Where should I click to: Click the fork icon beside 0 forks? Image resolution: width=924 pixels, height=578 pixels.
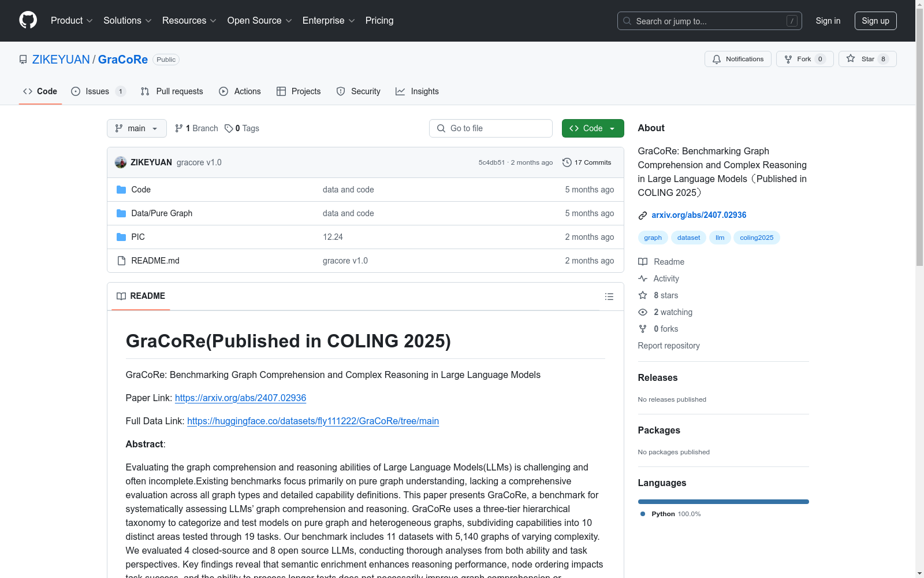[x=643, y=329]
